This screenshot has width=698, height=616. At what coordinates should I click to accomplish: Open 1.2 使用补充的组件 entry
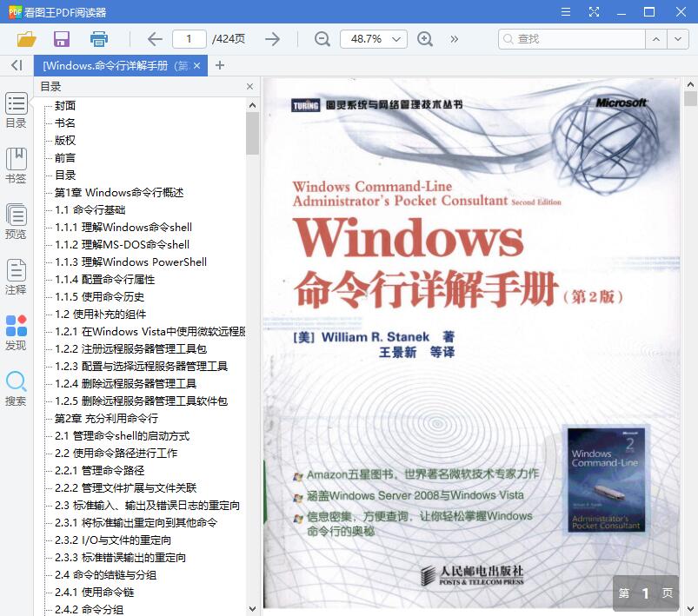100,315
